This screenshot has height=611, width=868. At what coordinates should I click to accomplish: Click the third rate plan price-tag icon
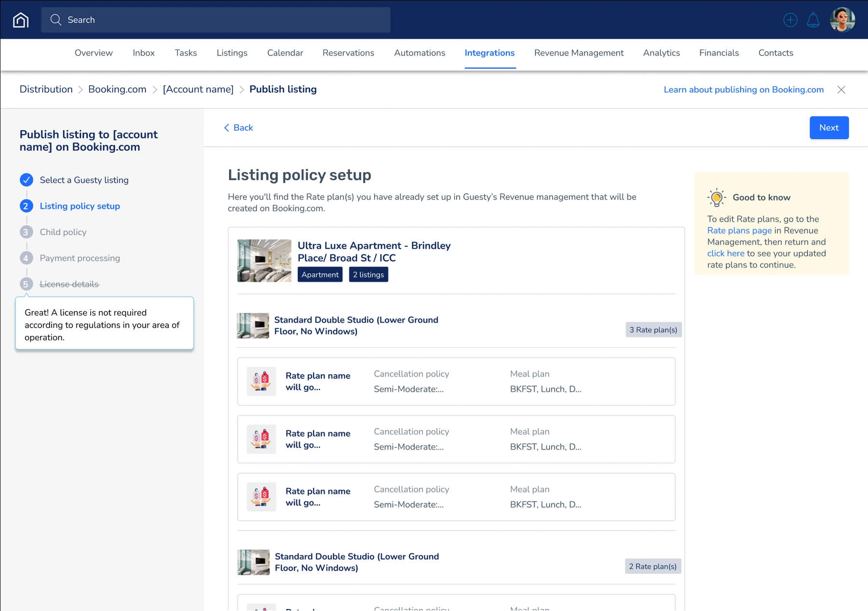(261, 497)
